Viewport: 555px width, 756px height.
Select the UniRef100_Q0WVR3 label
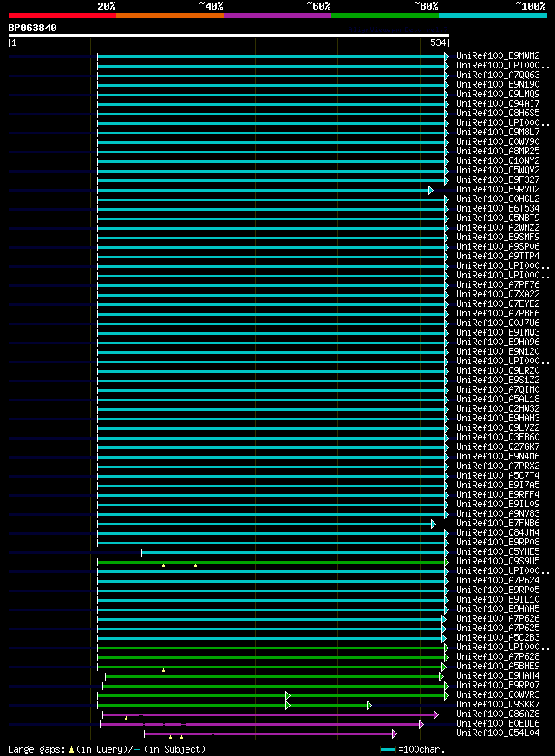coord(498,695)
